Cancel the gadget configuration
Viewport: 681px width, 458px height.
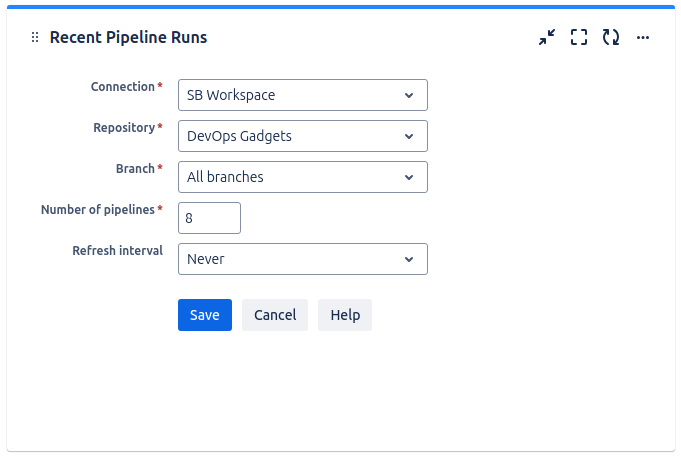pyautogui.click(x=275, y=315)
